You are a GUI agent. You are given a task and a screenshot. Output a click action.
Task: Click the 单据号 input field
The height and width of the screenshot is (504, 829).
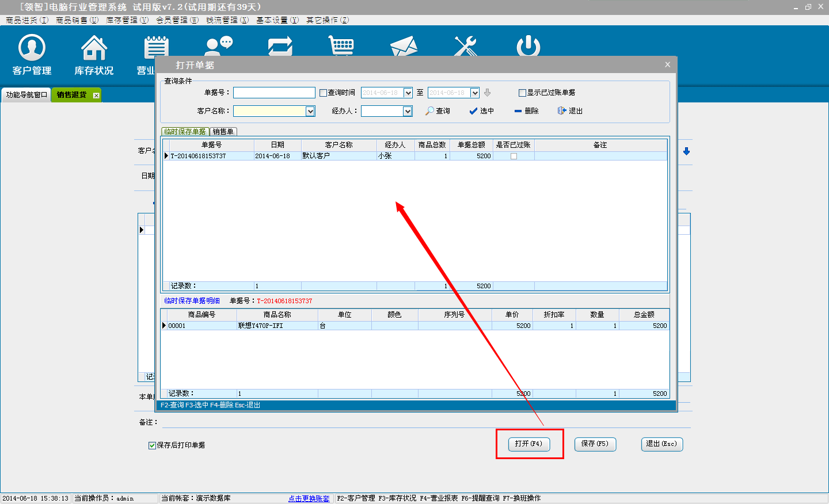274,93
